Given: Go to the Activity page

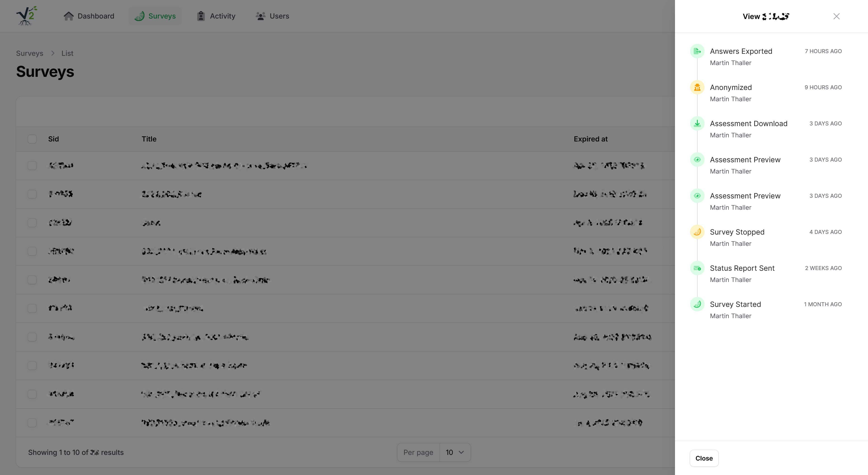Looking at the screenshot, I should pyautogui.click(x=216, y=16).
